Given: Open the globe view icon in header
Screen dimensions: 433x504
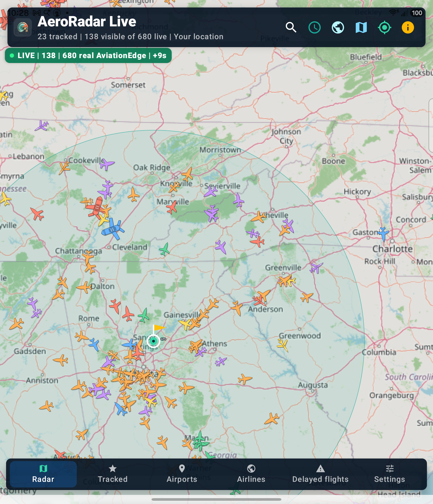Looking at the screenshot, I should point(338,28).
